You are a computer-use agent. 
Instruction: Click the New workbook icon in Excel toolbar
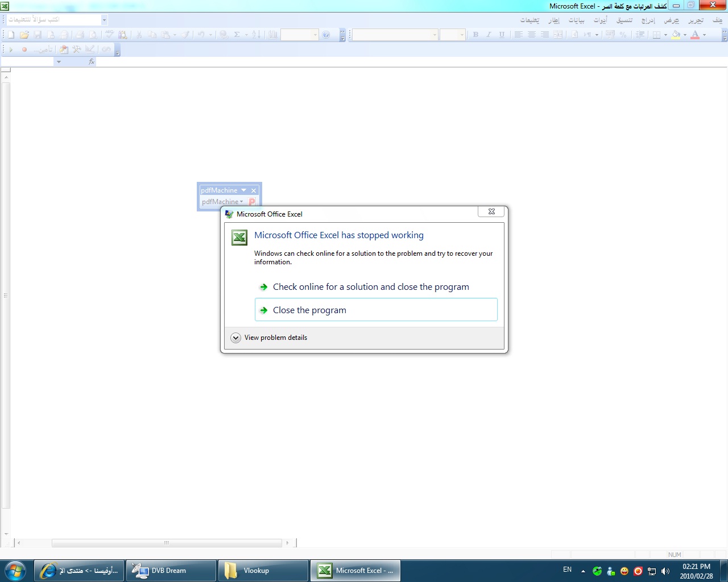pyautogui.click(x=11, y=35)
